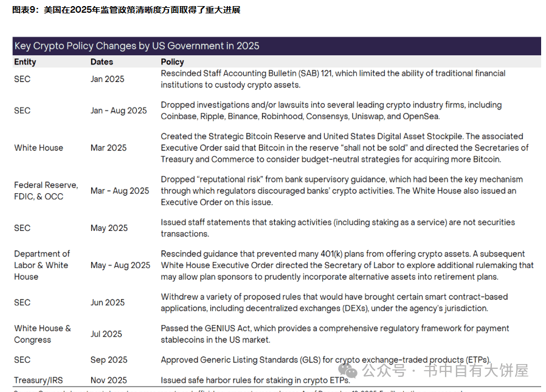Click the 'White House & Congress' entity cell

tap(43, 334)
